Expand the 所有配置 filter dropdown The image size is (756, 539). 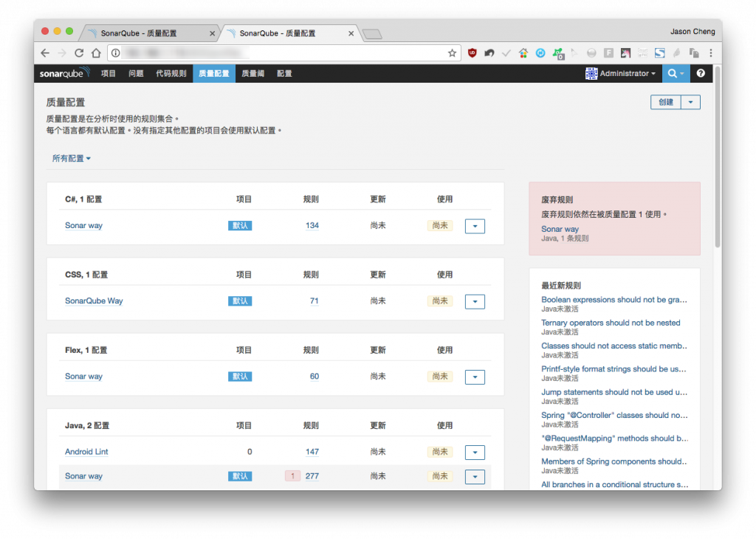click(71, 158)
